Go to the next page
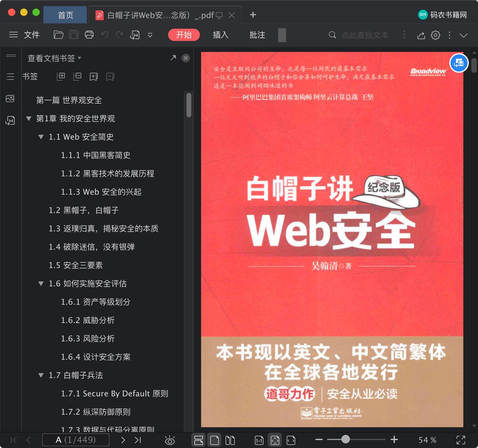This screenshot has width=478, height=448. click(x=123, y=440)
